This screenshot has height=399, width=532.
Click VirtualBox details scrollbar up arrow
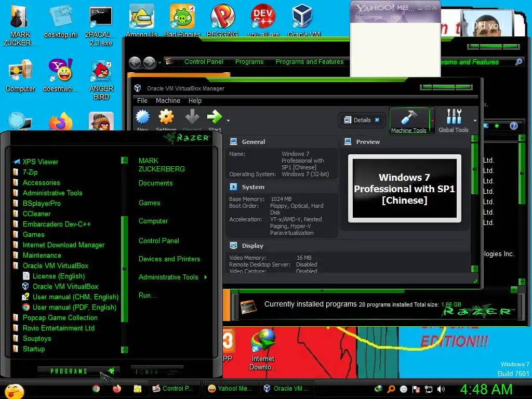[x=475, y=138]
